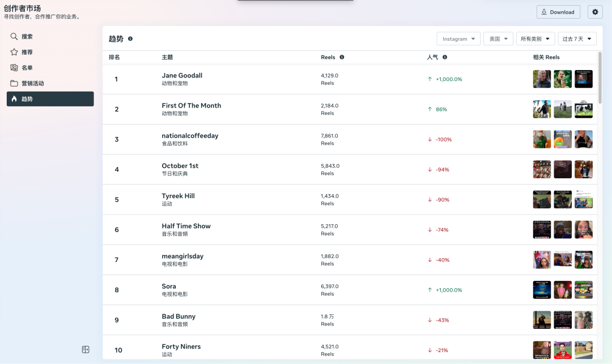Click the info icon next to 趋势 title

(x=130, y=39)
